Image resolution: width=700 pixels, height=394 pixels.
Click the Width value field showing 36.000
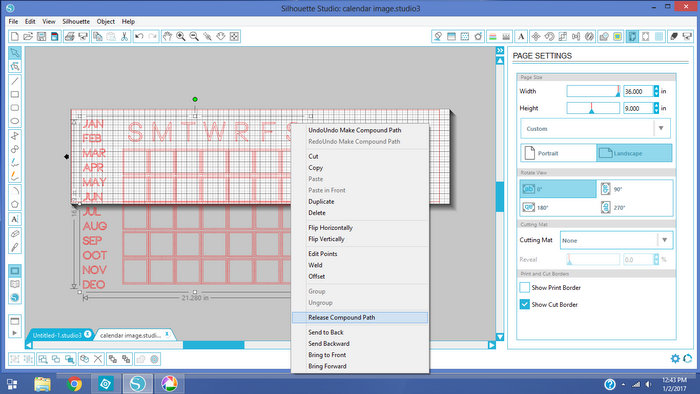tap(638, 91)
